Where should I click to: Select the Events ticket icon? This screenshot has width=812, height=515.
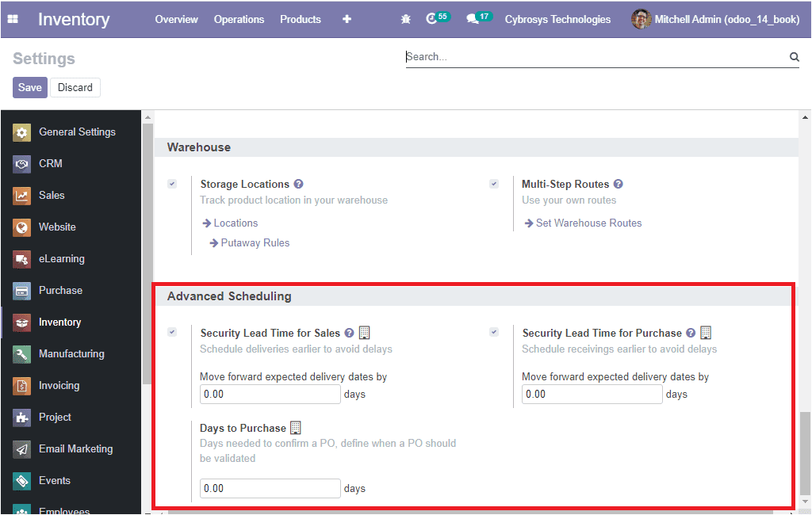pos(21,481)
